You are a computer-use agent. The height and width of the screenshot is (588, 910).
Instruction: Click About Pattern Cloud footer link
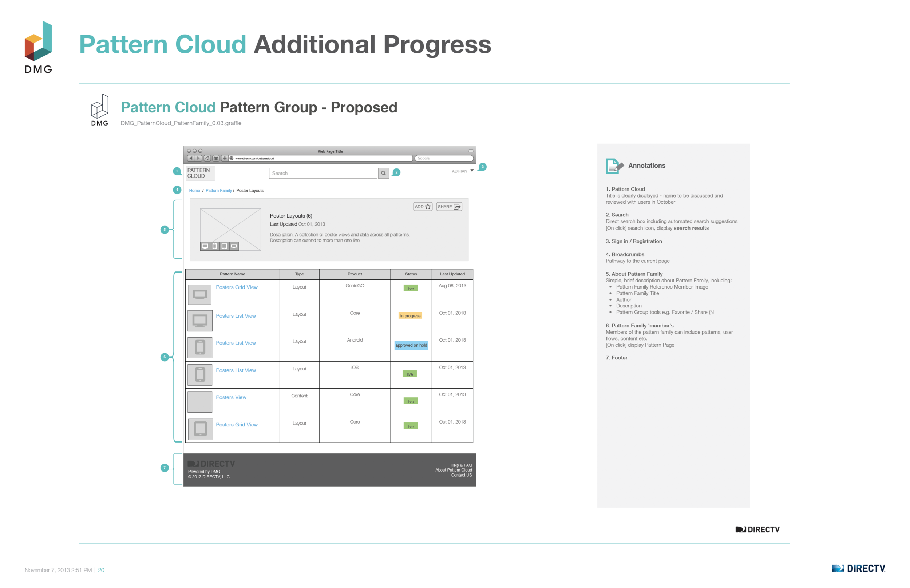(453, 470)
